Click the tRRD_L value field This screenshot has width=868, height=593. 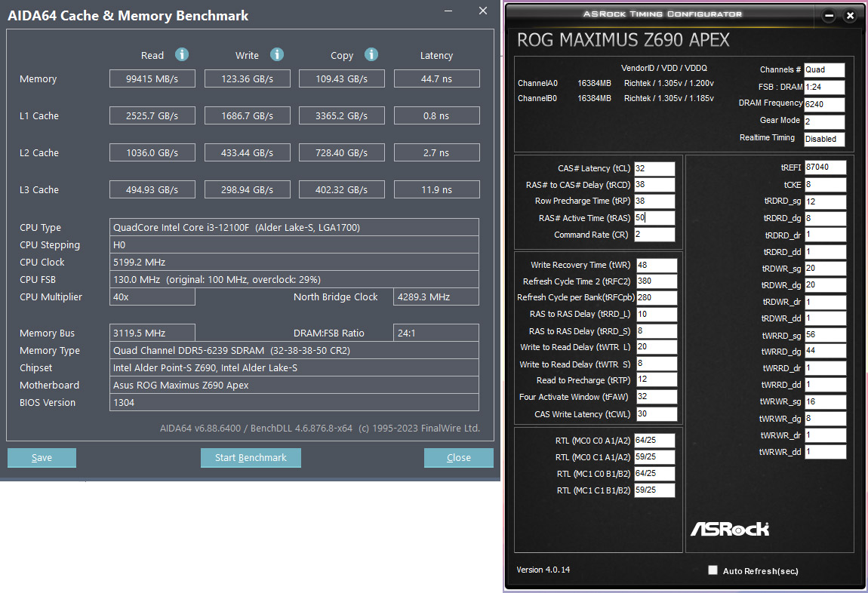(x=657, y=314)
